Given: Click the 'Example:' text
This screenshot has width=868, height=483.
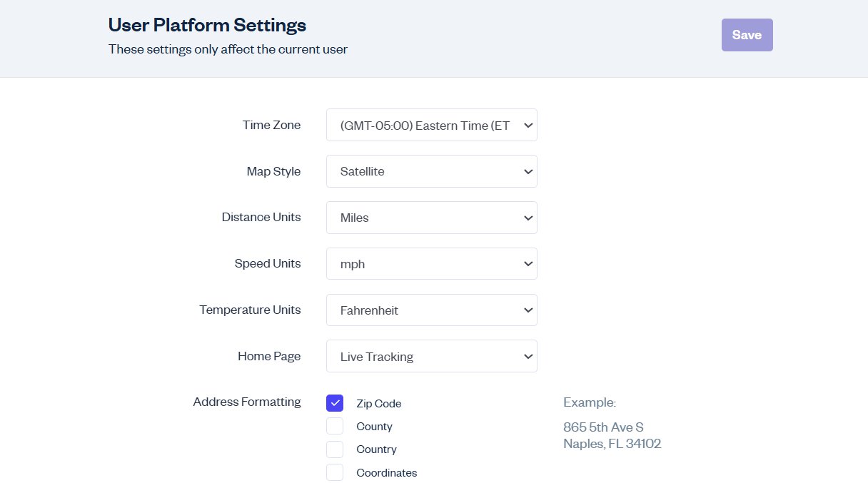Looking at the screenshot, I should click(x=590, y=402).
